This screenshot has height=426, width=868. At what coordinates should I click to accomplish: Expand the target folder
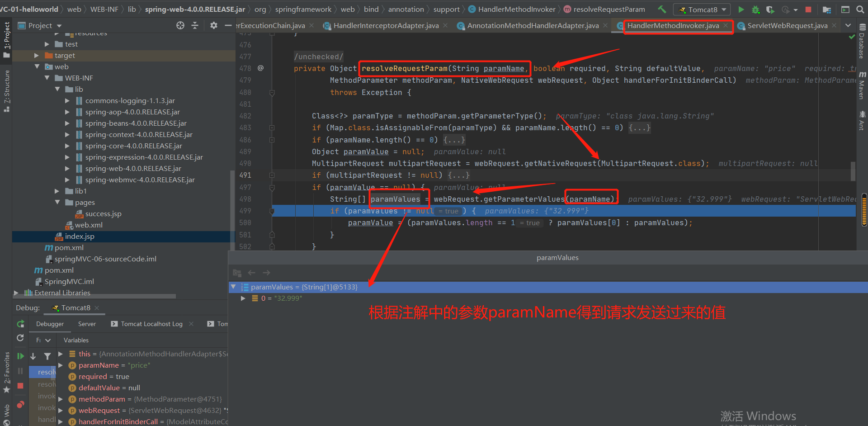click(x=37, y=55)
